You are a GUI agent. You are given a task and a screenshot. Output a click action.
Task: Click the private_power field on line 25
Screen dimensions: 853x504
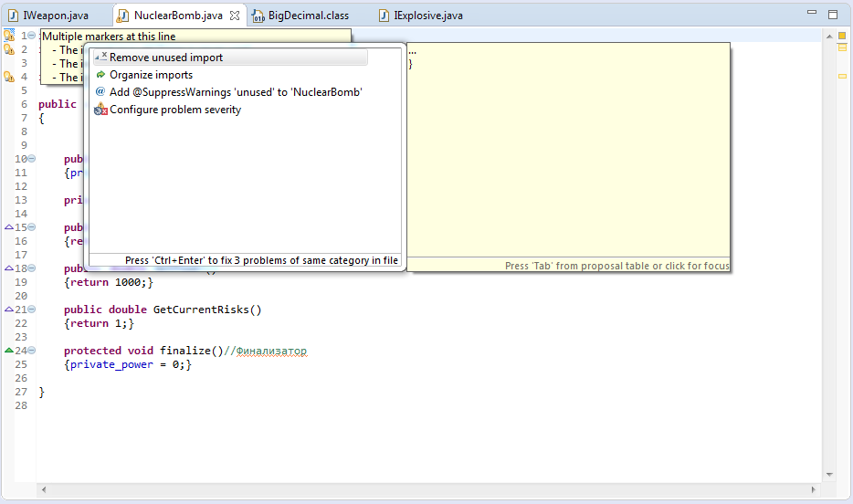tap(111, 364)
